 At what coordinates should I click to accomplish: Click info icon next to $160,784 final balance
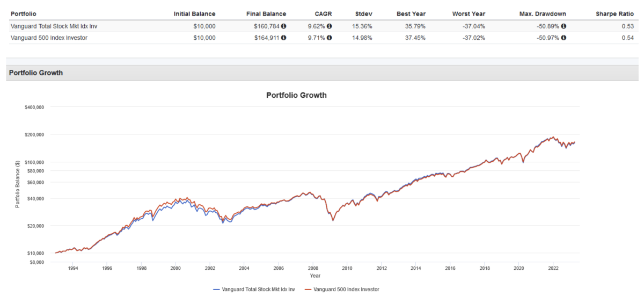point(284,26)
